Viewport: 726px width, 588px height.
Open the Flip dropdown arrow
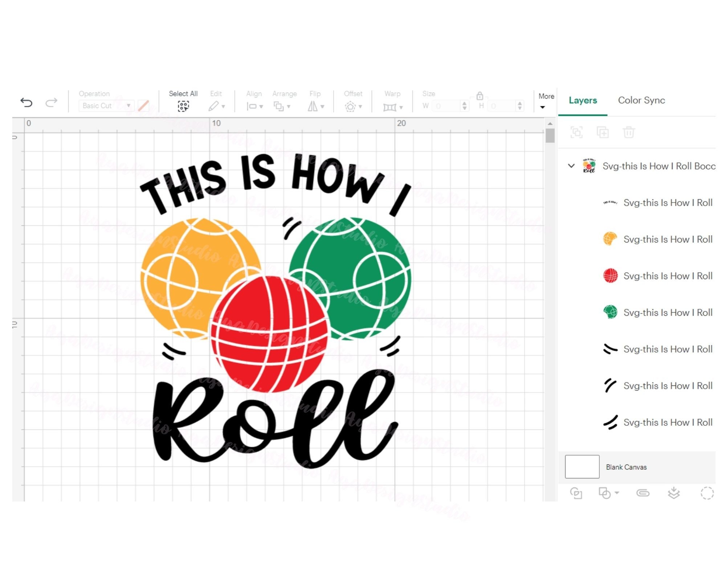pos(322,107)
